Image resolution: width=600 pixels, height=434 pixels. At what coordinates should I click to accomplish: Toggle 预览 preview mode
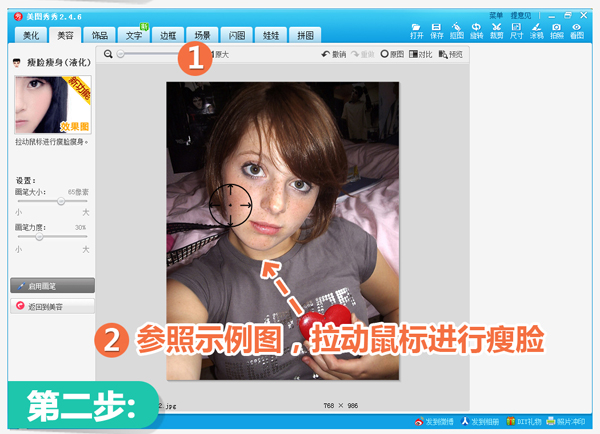[451, 54]
